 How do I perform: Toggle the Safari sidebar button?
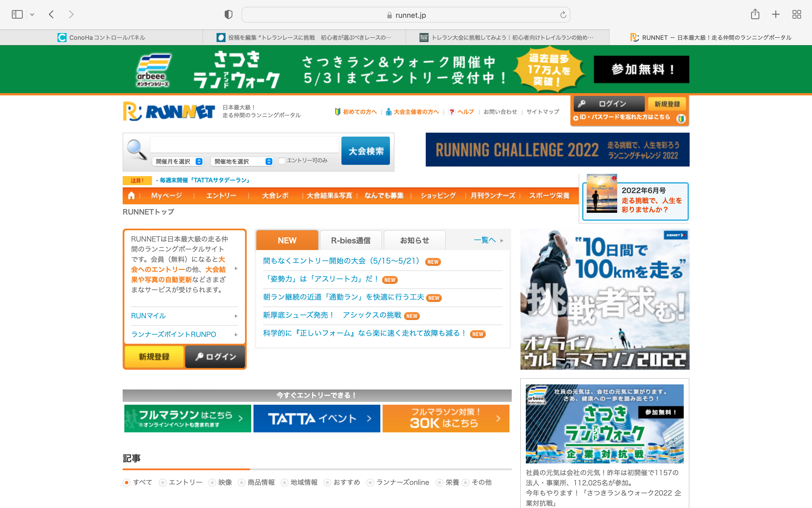pyautogui.click(x=17, y=14)
